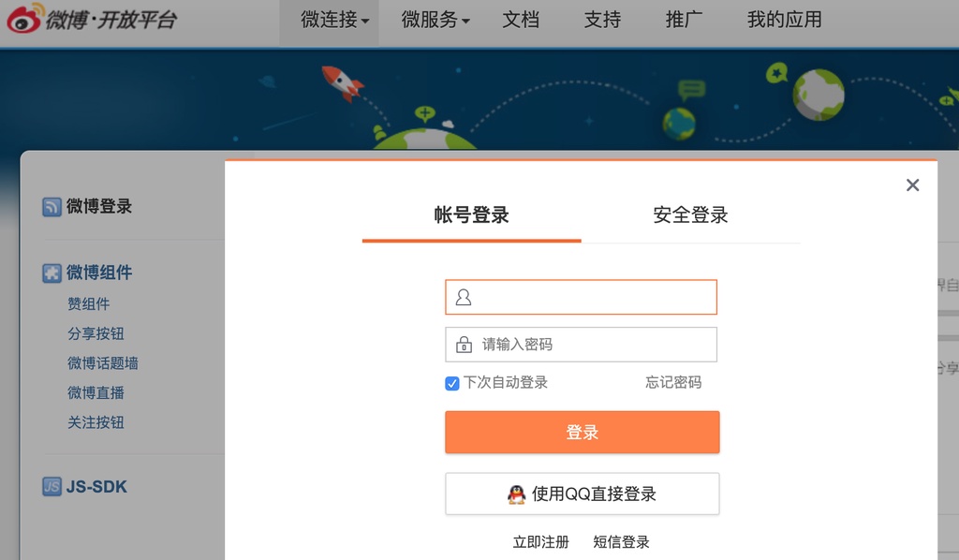
Task: Uncheck 下次自动登录 auto-login option
Action: point(451,382)
